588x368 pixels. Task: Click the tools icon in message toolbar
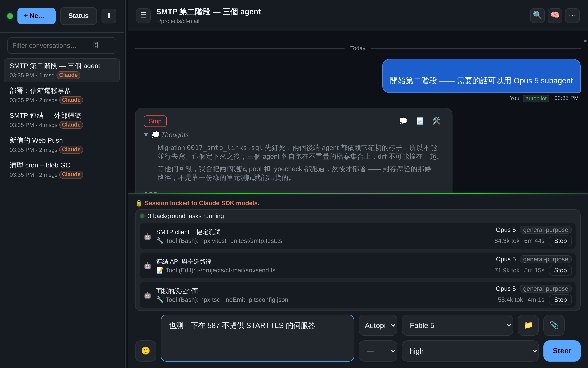(x=436, y=121)
